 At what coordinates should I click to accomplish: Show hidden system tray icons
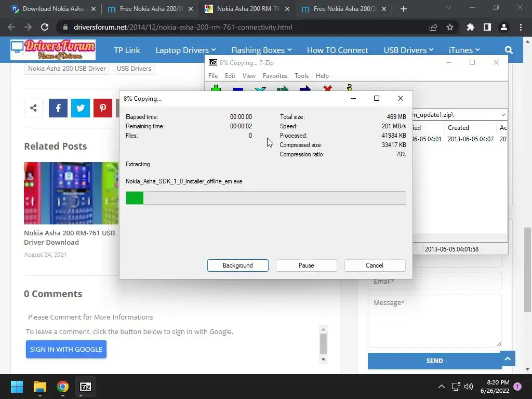click(x=442, y=387)
